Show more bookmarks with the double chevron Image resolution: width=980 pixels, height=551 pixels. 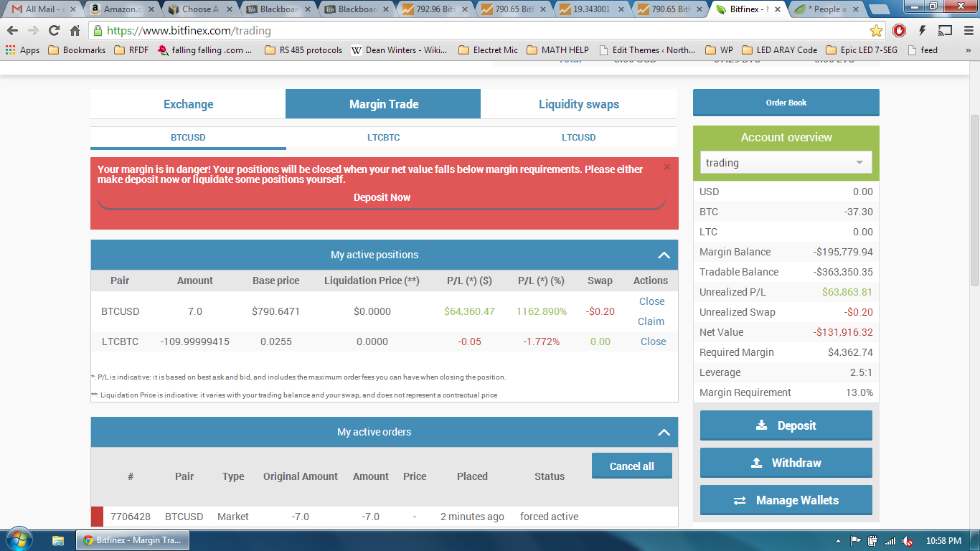click(968, 50)
